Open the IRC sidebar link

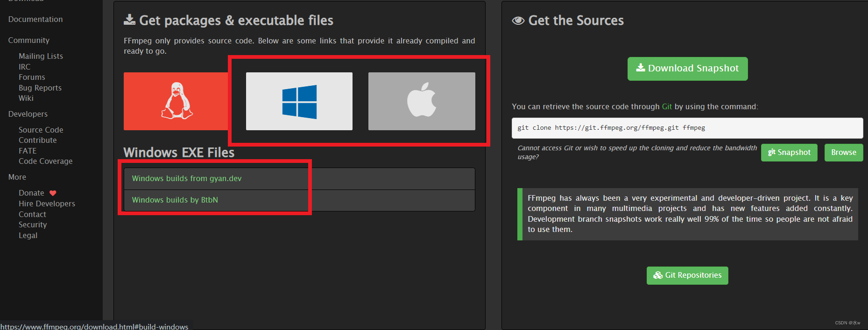[x=24, y=67]
